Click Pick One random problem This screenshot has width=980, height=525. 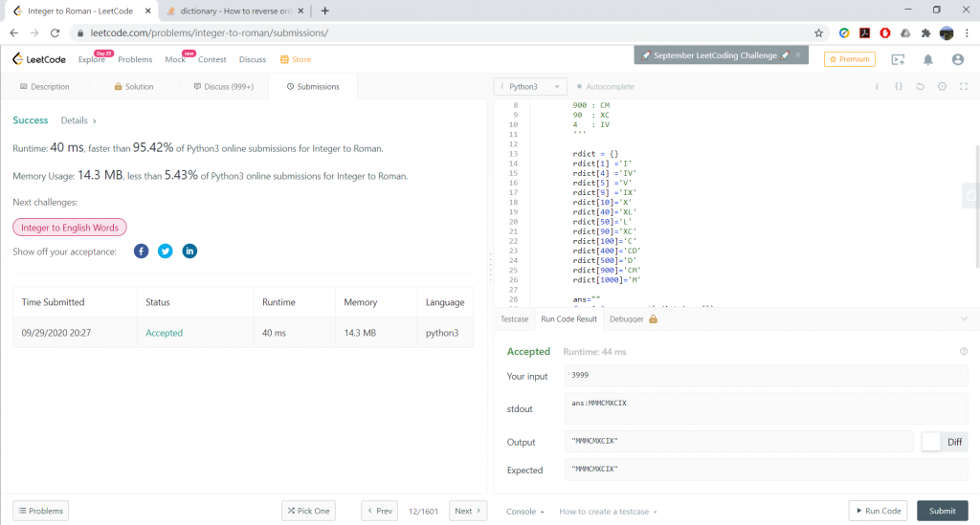tap(309, 511)
